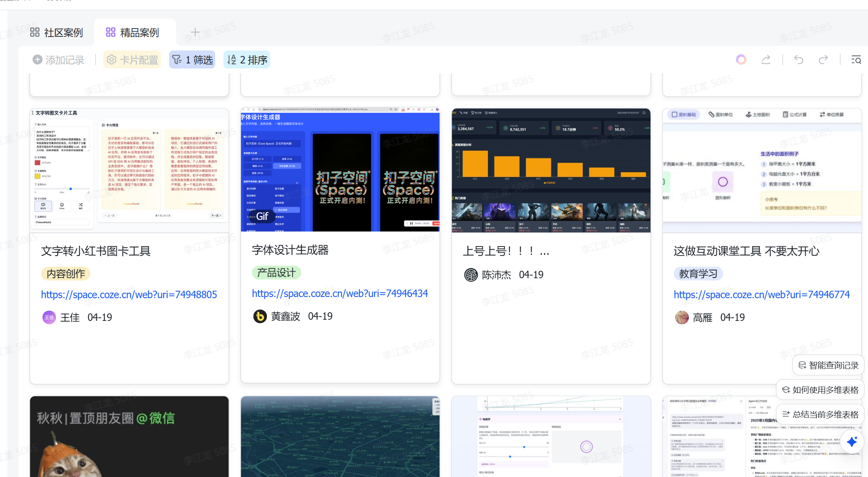868x477 pixels.
Task: Open the 1 筛选 filter dropdown
Action: point(192,60)
